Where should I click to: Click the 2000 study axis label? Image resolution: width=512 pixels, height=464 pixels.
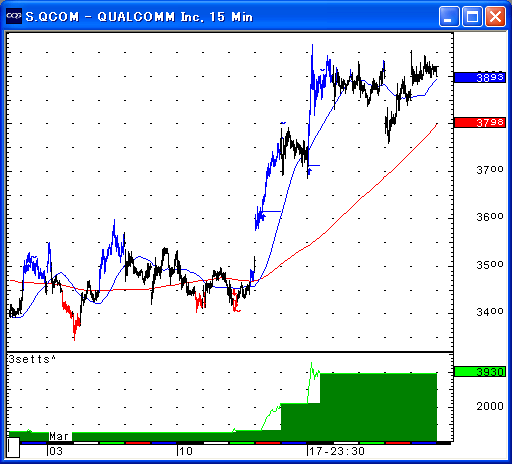[490, 406]
